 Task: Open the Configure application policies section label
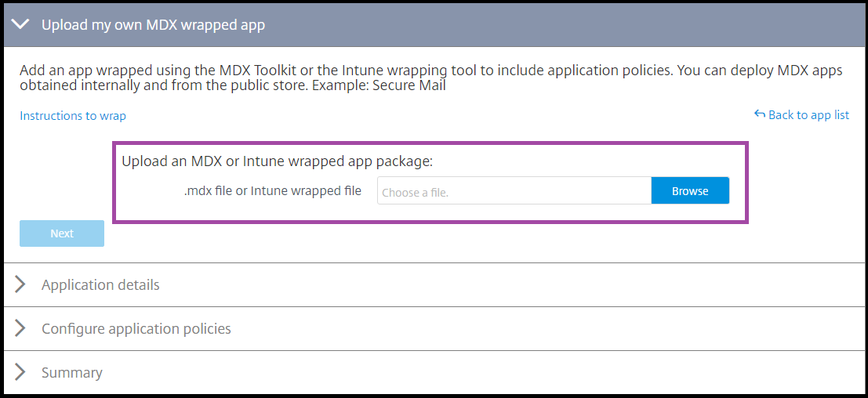(136, 328)
